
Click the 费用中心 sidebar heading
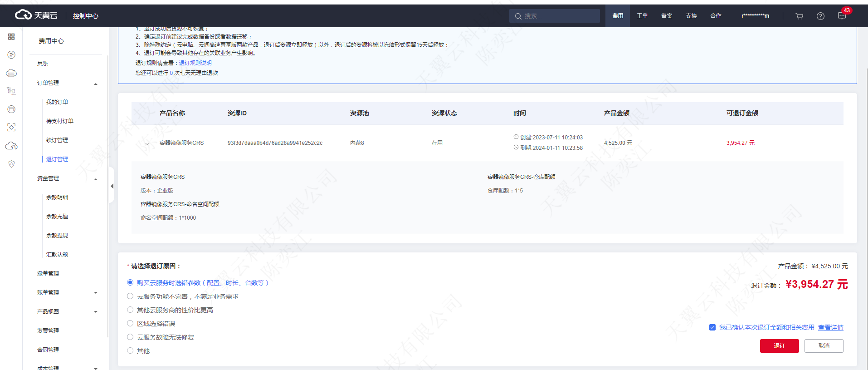pyautogui.click(x=51, y=41)
